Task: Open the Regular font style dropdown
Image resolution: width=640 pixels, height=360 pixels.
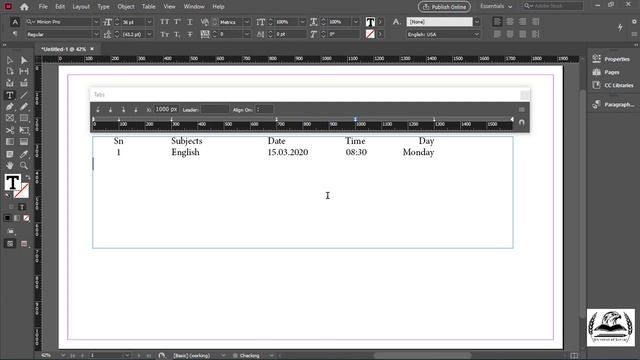Action: [96, 34]
